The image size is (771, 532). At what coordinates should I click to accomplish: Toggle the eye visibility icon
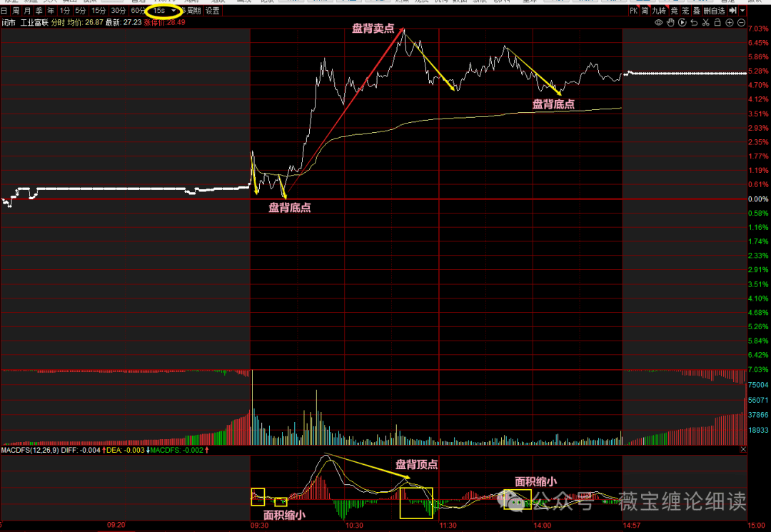coord(658,23)
